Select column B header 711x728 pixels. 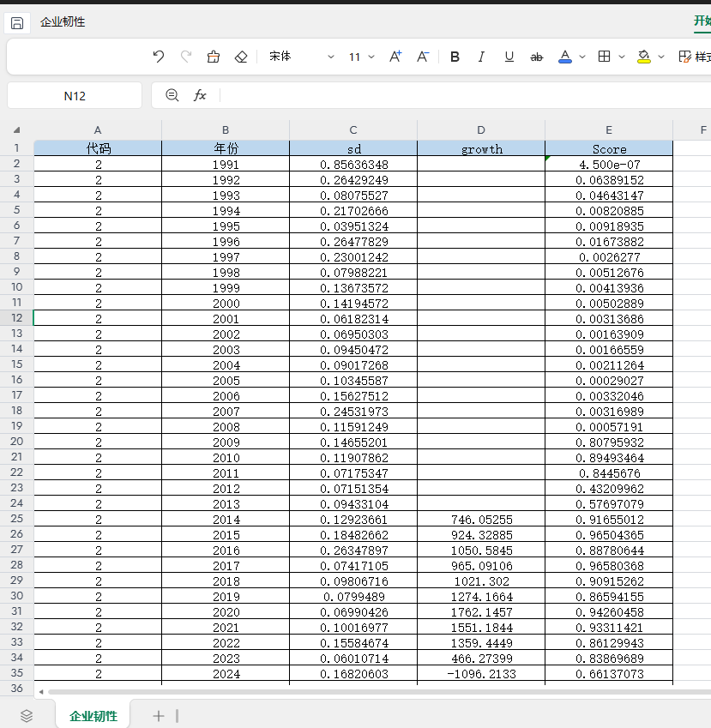tap(226, 130)
